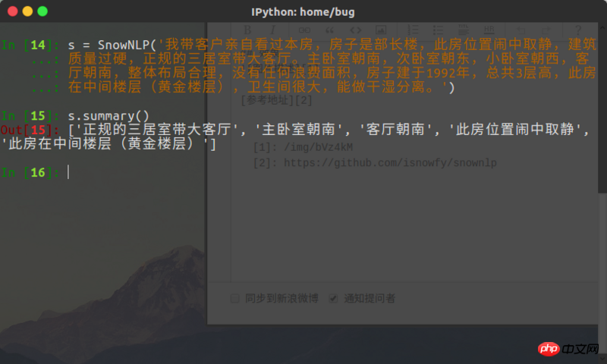Click the [1]: /img/bVz4kM line in editor
This screenshot has width=607, height=364.
(x=303, y=147)
